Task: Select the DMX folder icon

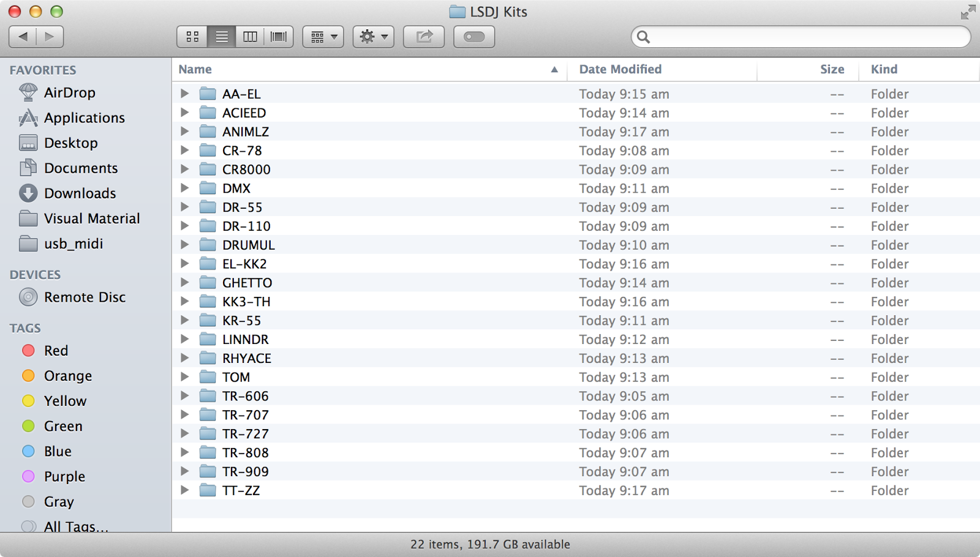Action: (208, 188)
